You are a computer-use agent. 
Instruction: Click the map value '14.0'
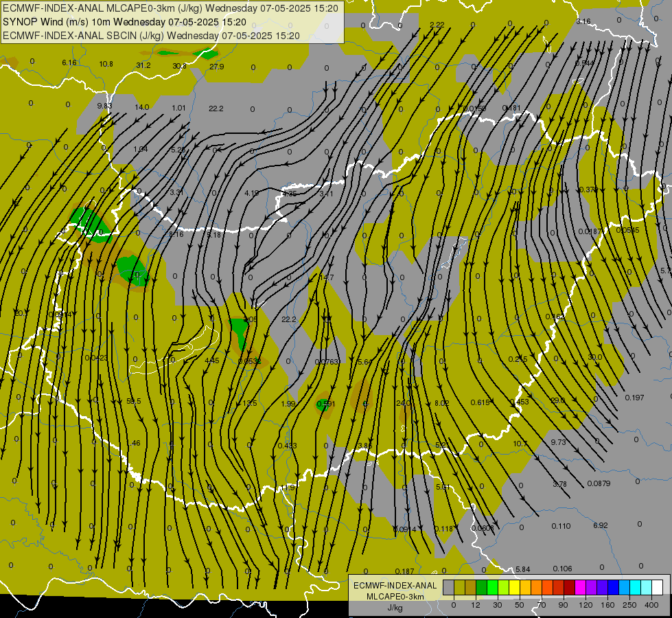pyautogui.click(x=142, y=107)
